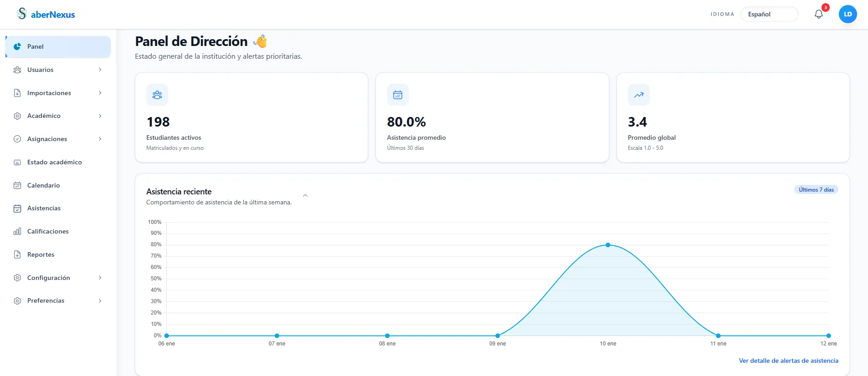Click the Panel de Dirección heading
Image resolution: width=868 pixels, height=376 pixels.
pos(191,41)
